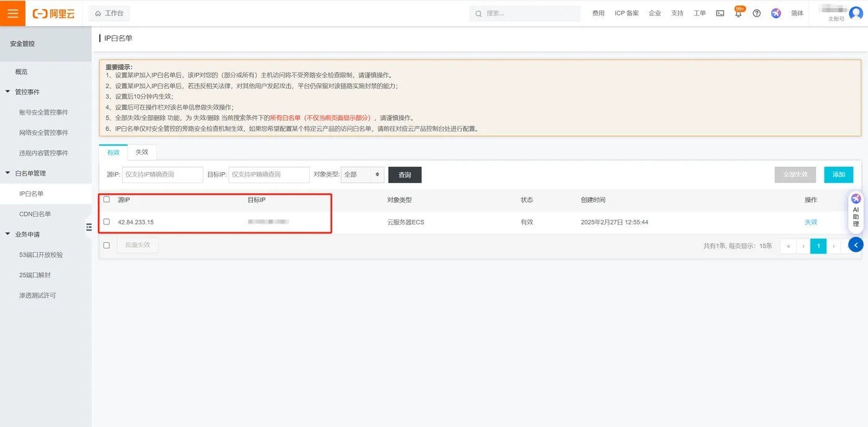Image resolution: width=868 pixels, height=427 pixels.
Task: Click 失效 link in the 42.84.233.15 row
Action: click(811, 222)
